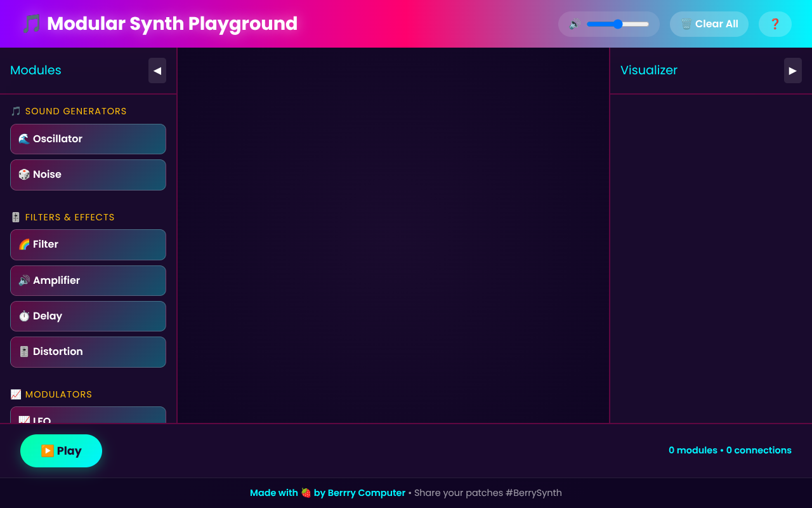Click the trash icon inside Clear All
This screenshot has width=812, height=508.
coord(686,23)
